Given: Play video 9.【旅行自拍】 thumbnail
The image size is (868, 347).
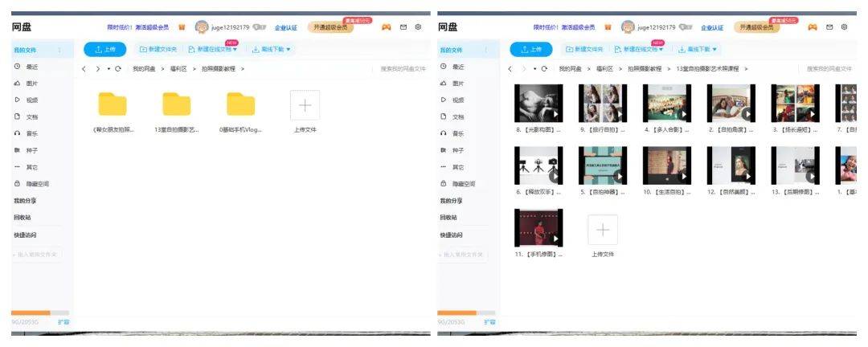Looking at the screenshot, I should [x=603, y=104].
